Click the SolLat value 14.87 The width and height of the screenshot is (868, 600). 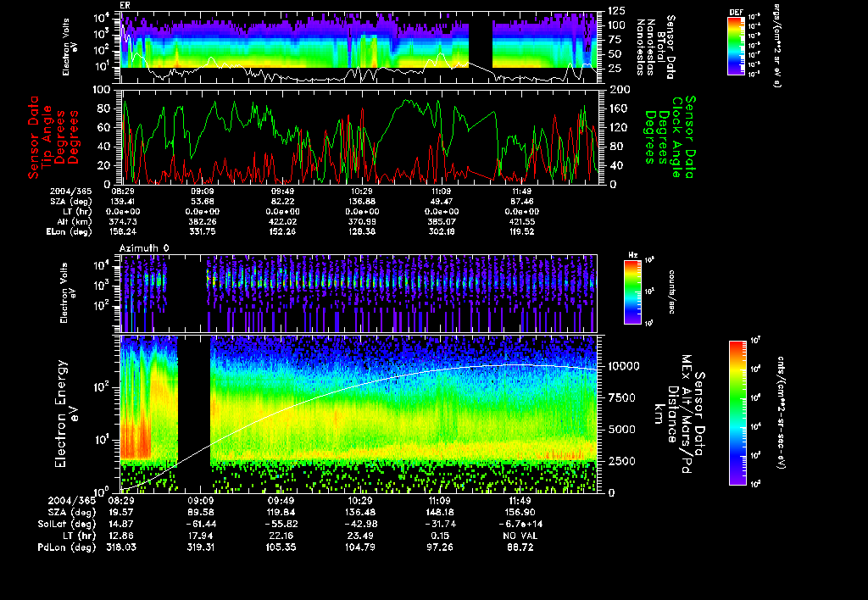pos(120,524)
